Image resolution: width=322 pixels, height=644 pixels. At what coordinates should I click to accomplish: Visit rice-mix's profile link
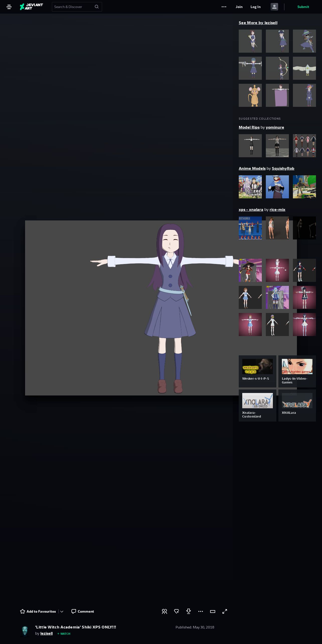(277, 209)
